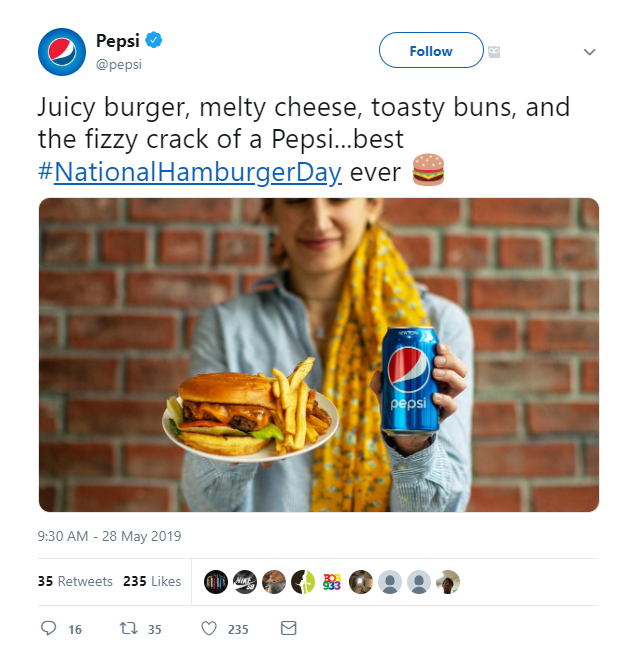Click the Pepsi profile logo avatar
The width and height of the screenshot is (632, 656).
62,52
